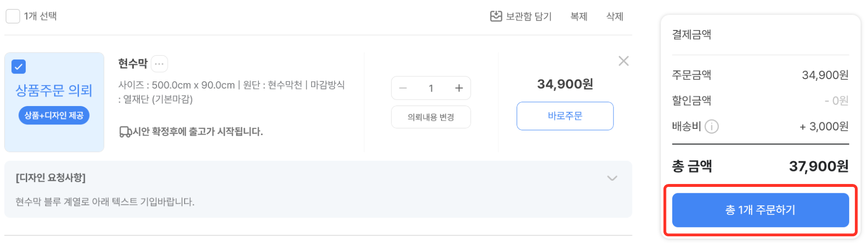Click the delivery truck icon
The image size is (868, 245).
[125, 132]
